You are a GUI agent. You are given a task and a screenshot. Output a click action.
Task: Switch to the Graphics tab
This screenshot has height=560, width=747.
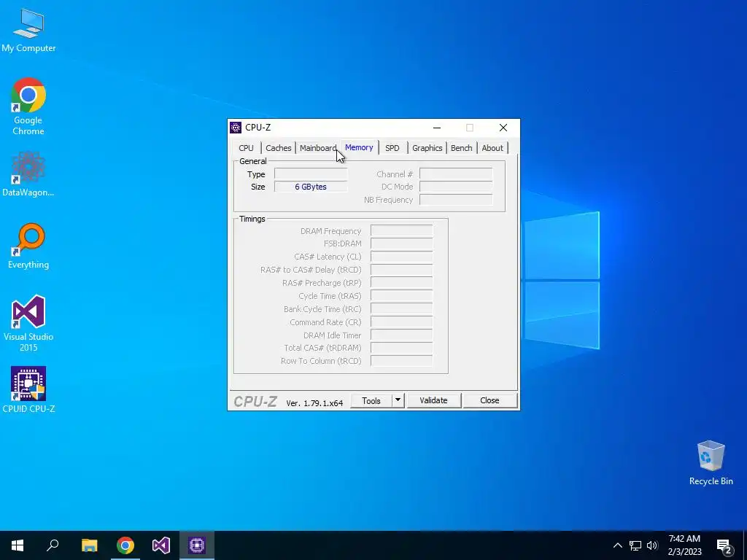point(427,148)
